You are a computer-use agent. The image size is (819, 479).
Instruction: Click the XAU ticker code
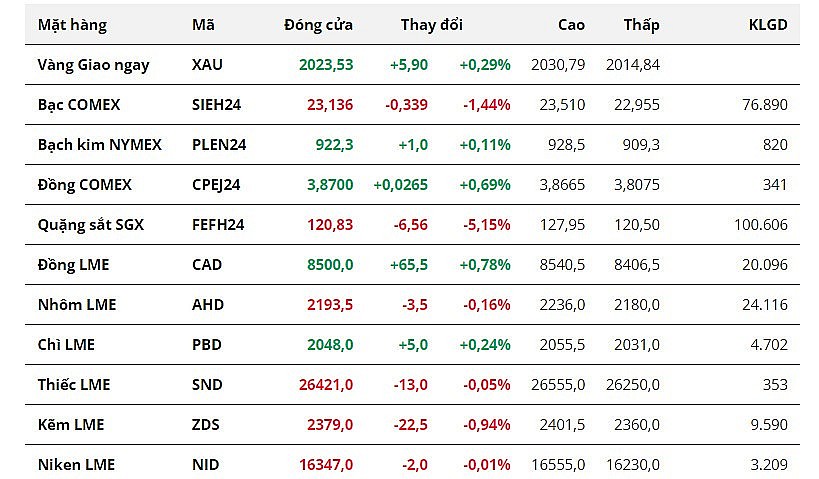[207, 65]
